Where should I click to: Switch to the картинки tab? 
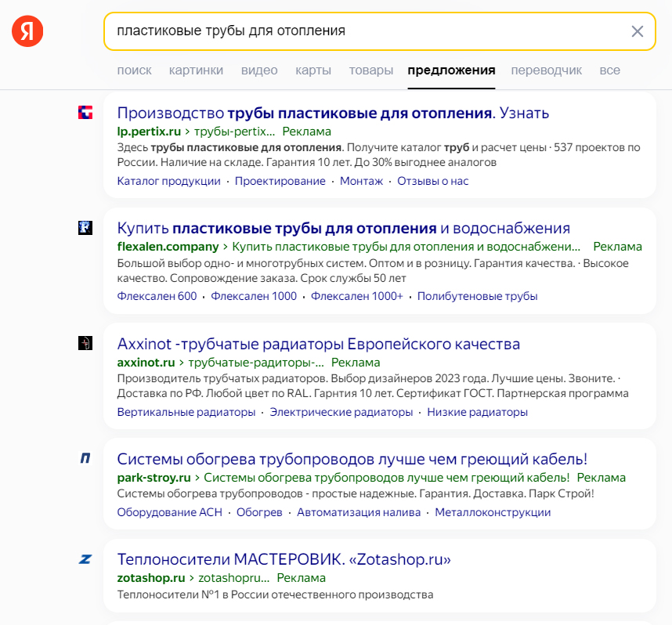pyautogui.click(x=196, y=70)
